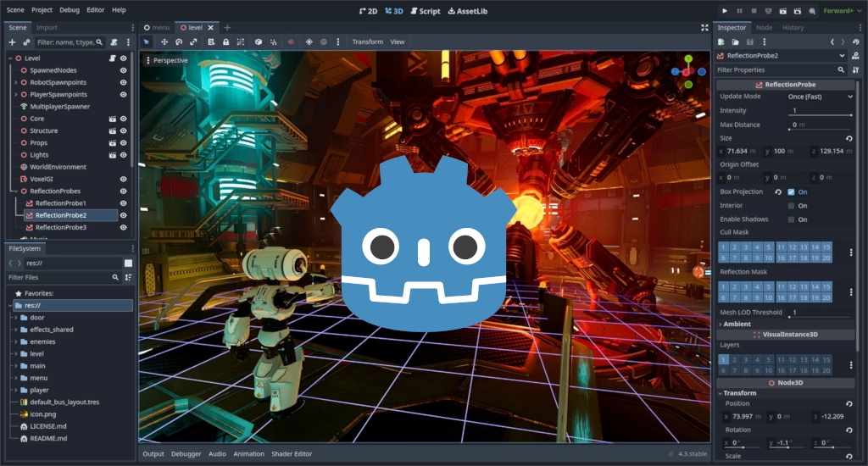The image size is (868, 466).
Task: Add a new child node plus icon
Action: [12, 42]
